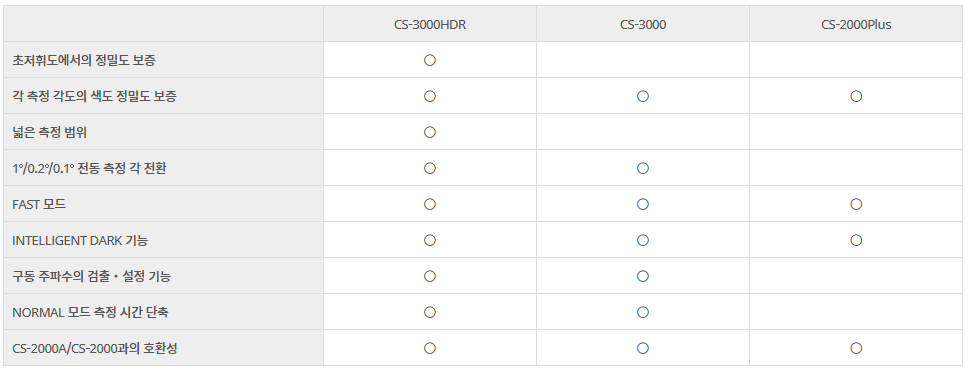Click CS-3000HDR circle in NORMAL 모드 row

(x=430, y=312)
